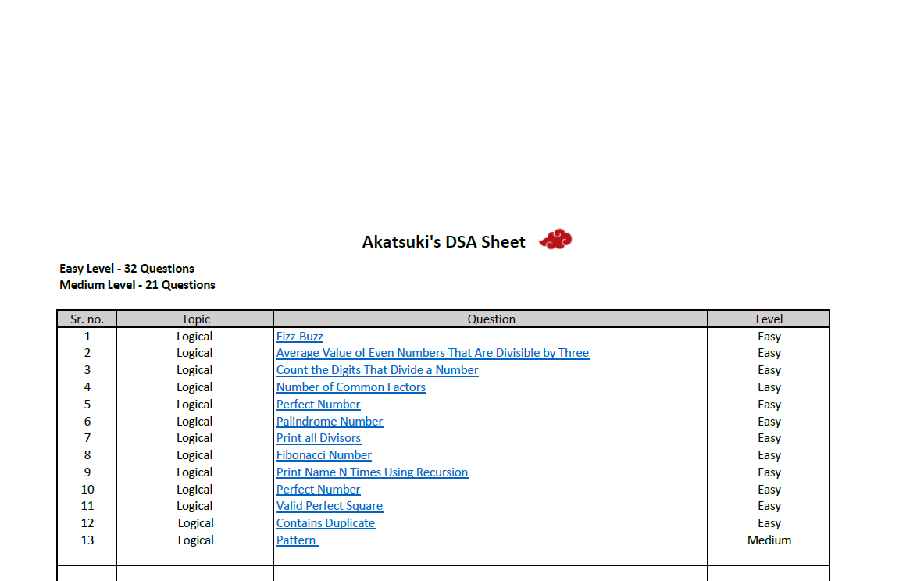The image size is (924, 581).
Task: Visit the Palindrome Number link
Action: tap(329, 422)
